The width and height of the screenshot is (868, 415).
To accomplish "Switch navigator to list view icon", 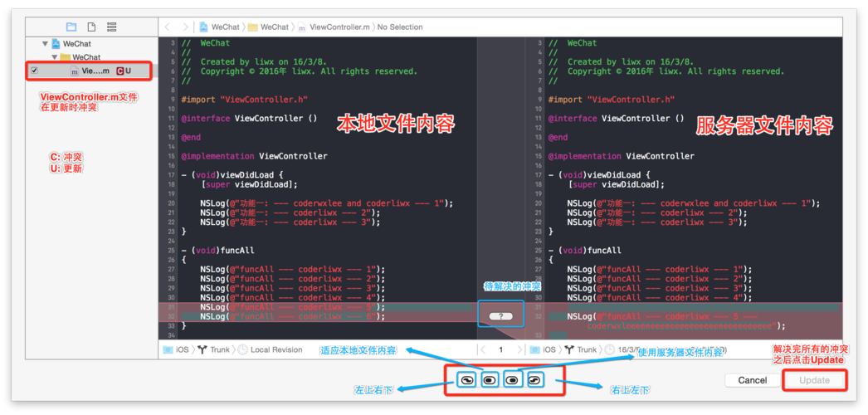I will (112, 27).
